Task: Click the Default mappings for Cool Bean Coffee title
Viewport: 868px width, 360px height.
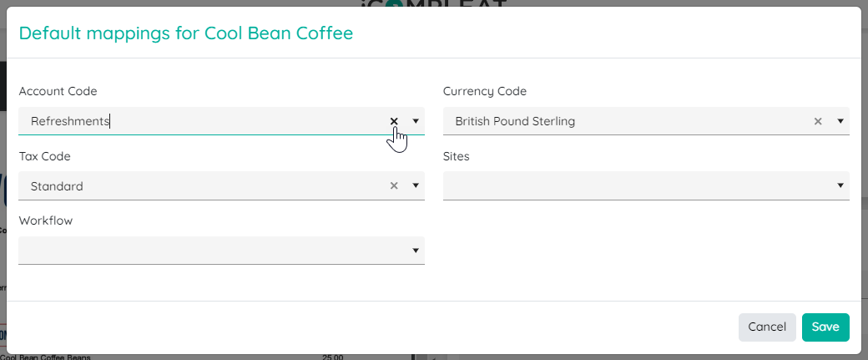Action: (186, 33)
